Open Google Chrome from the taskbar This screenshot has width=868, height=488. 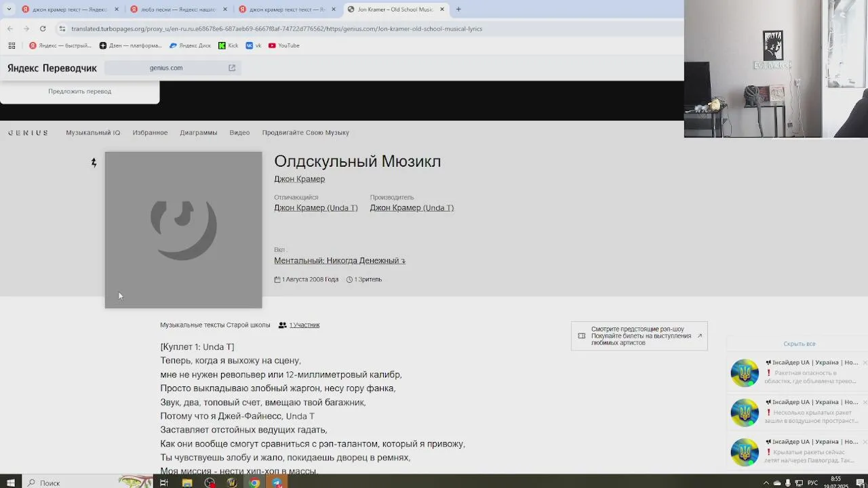[x=254, y=483]
